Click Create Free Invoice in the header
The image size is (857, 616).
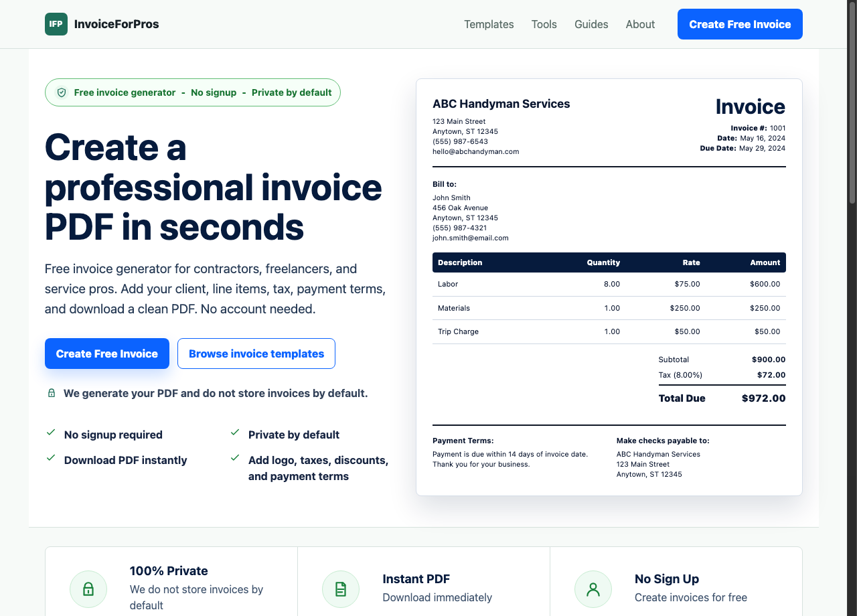740,24
